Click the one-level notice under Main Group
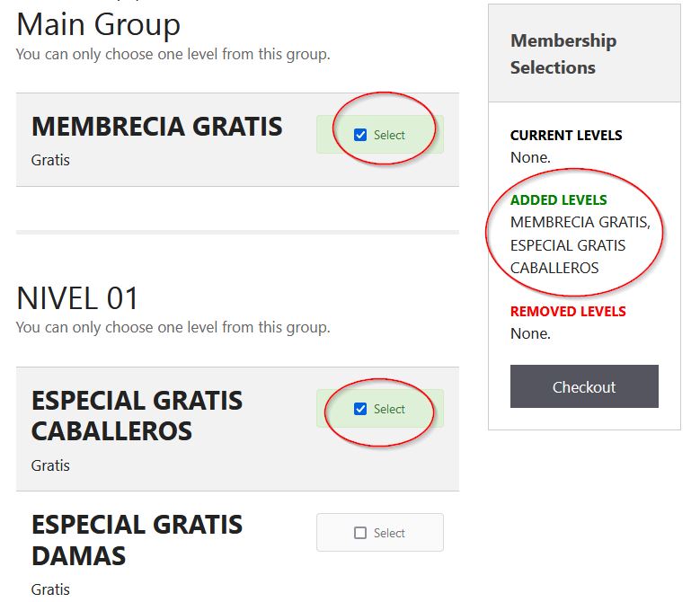This screenshot has width=700, height=602. tap(173, 54)
